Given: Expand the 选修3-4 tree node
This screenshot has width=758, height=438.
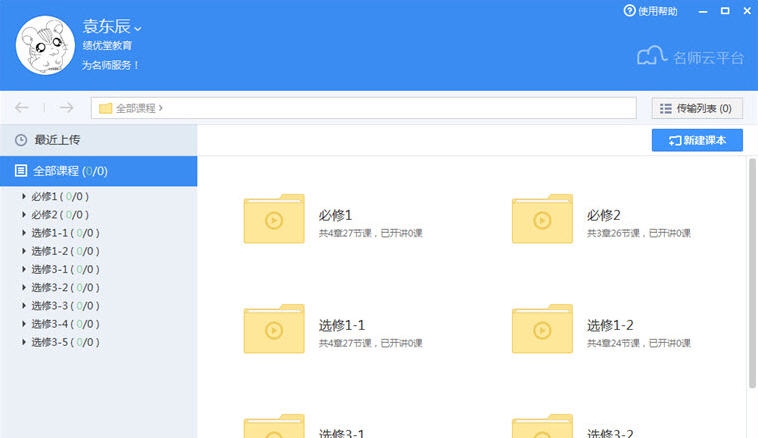Looking at the screenshot, I should (x=24, y=324).
